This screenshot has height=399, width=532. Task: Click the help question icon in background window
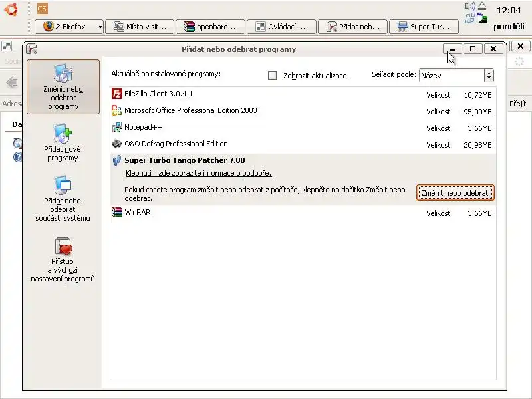pos(18,157)
